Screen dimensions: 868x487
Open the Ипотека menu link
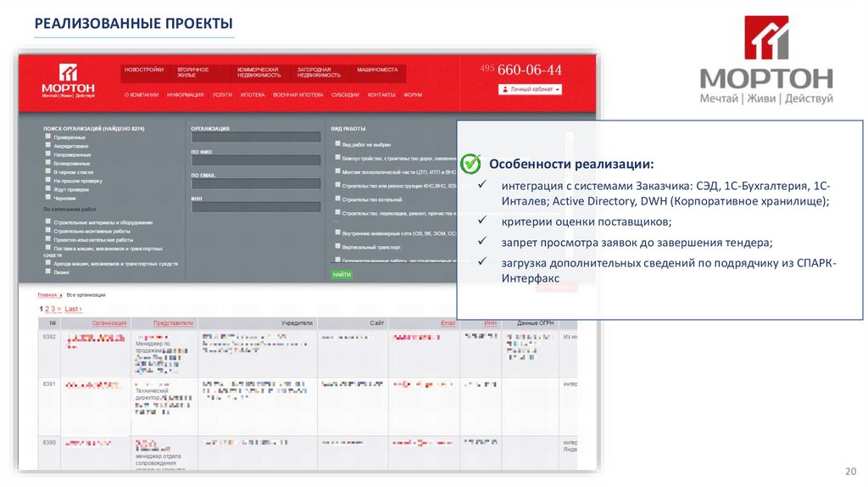click(253, 95)
